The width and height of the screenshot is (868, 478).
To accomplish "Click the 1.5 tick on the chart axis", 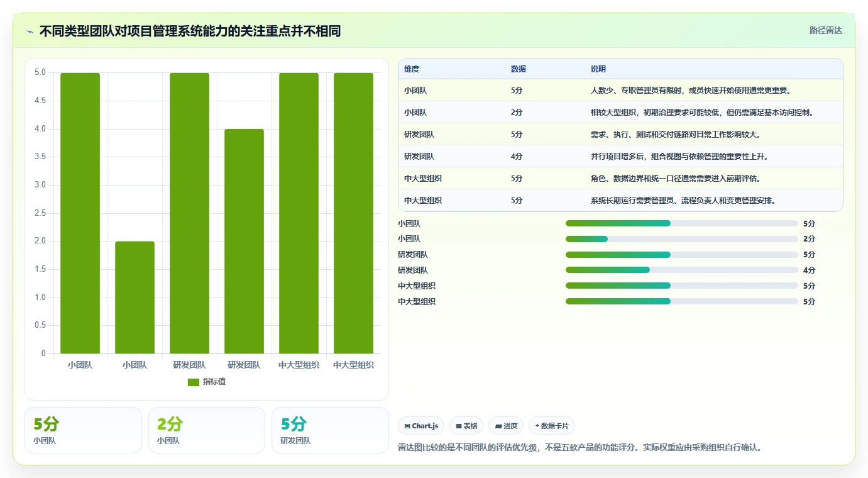I will 40,269.
